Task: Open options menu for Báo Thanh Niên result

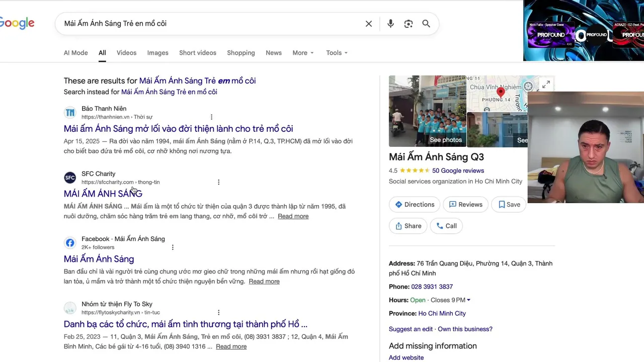Action: click(x=211, y=117)
